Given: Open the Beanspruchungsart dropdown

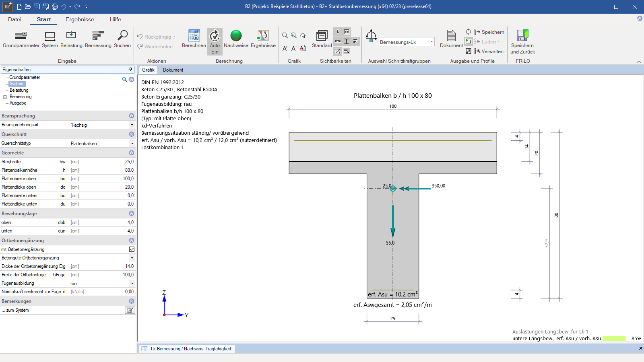Looking at the screenshot, I should pyautogui.click(x=132, y=125).
